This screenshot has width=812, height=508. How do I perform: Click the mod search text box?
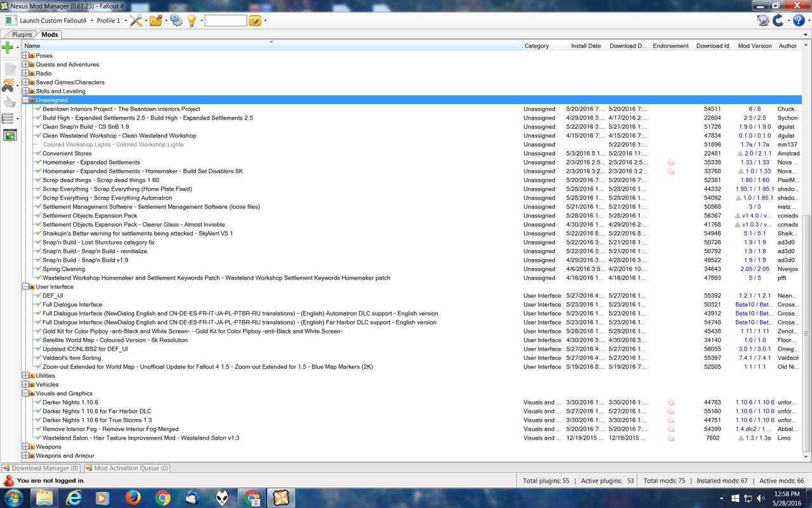pyautogui.click(x=225, y=20)
